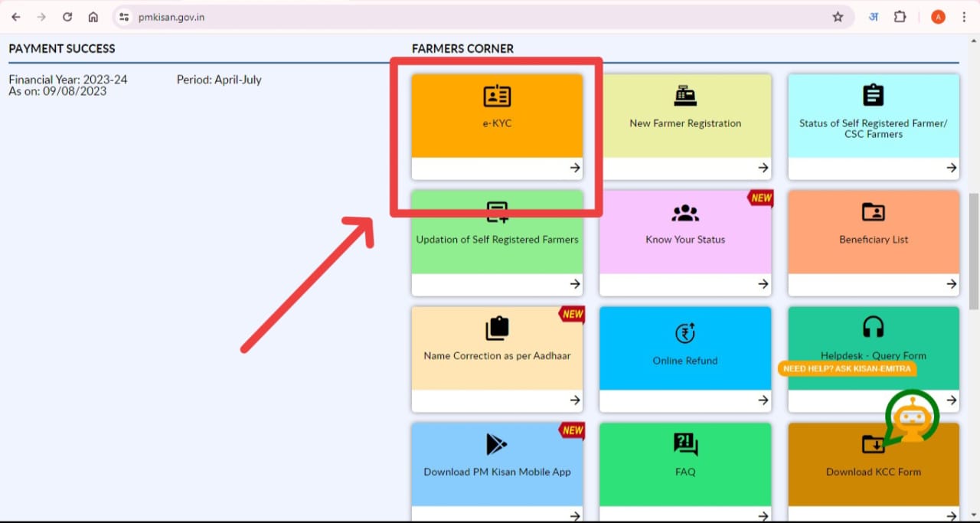Click the browser back arrow
Screen dimensions: 980x523
(16, 17)
